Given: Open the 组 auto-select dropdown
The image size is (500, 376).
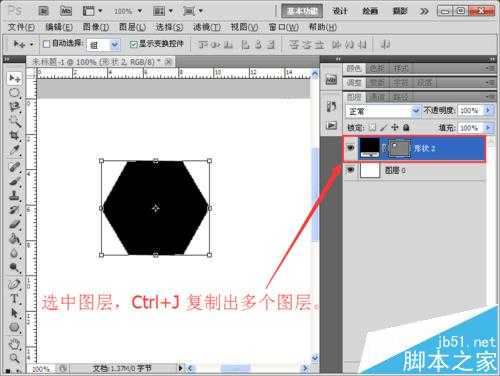Looking at the screenshot, I should 115,45.
